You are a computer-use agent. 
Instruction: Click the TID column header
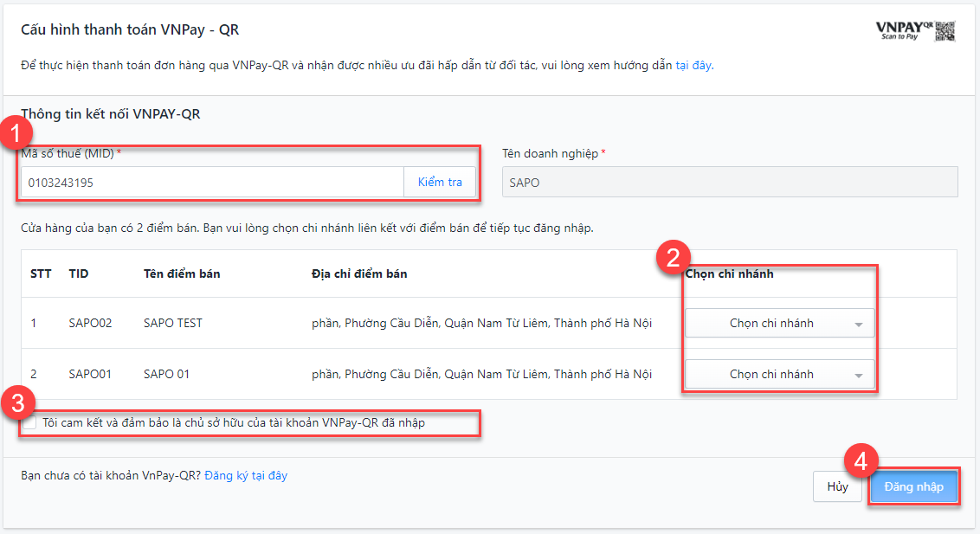79,273
